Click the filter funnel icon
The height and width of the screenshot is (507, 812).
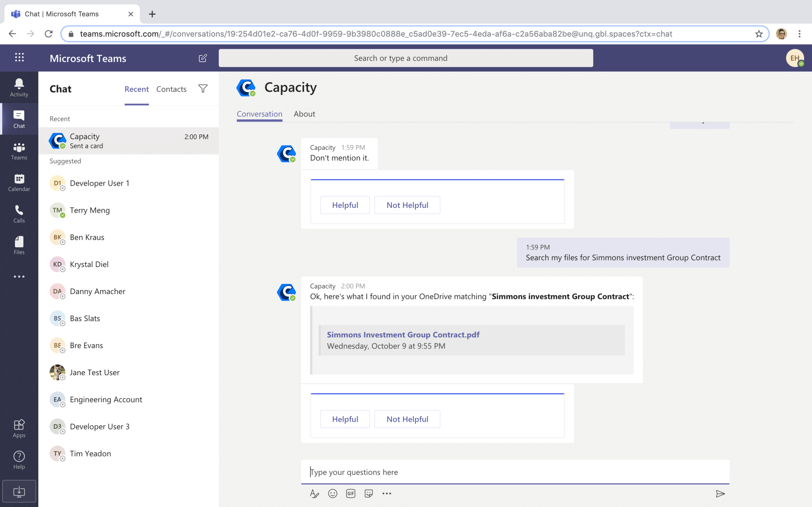[x=203, y=89]
